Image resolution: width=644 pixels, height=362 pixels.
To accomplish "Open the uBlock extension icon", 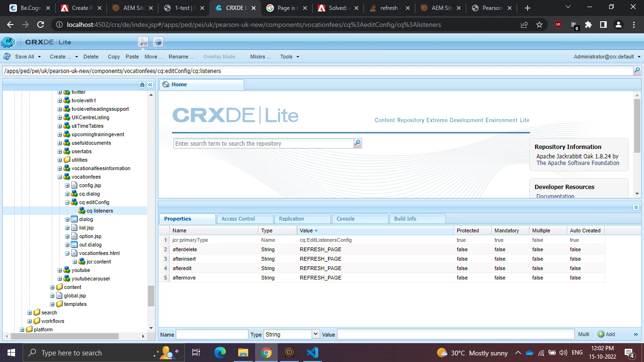I will (x=558, y=25).
